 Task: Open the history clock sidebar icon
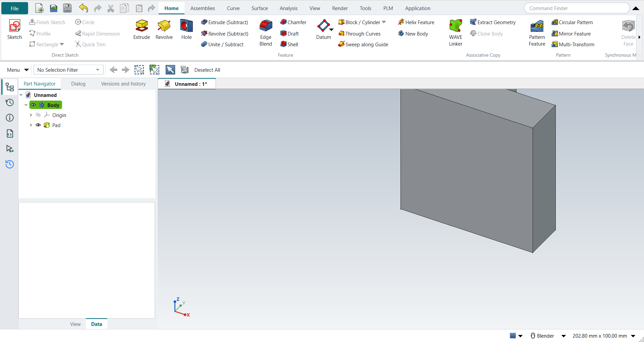[10, 103]
